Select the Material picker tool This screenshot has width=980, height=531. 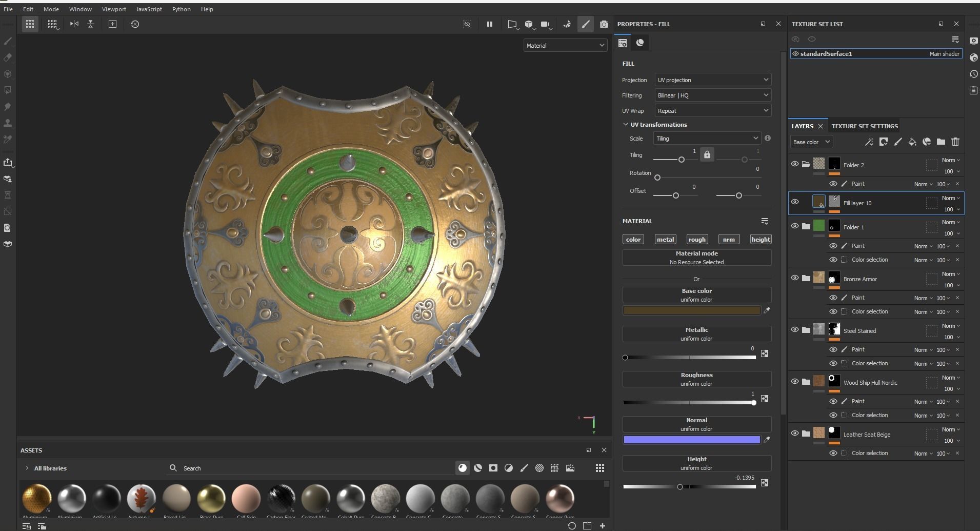[8, 140]
